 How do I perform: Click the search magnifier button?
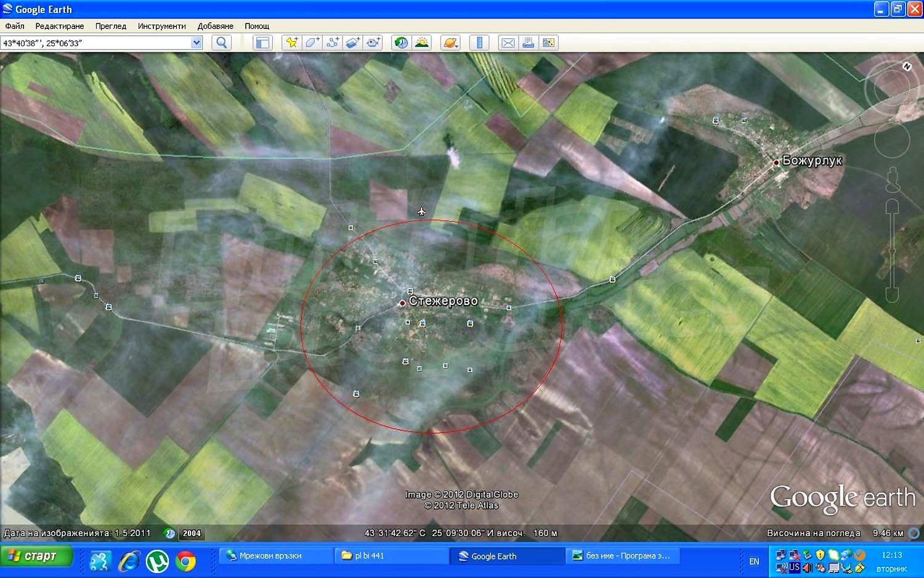pos(221,43)
